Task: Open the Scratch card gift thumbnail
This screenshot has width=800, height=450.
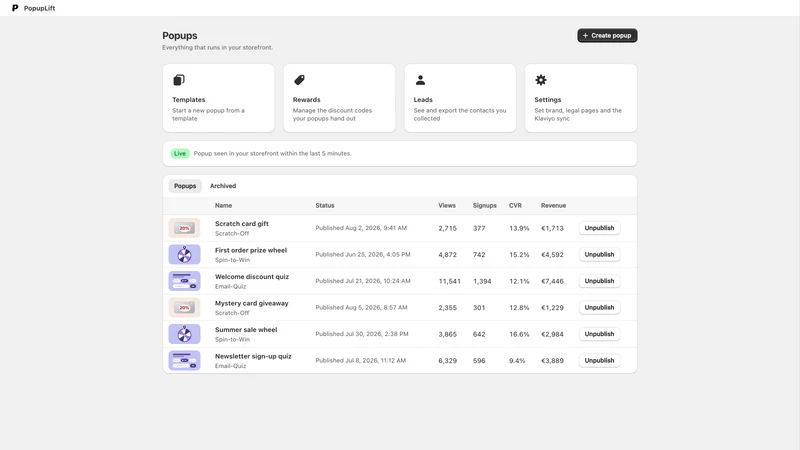Action: (x=185, y=228)
